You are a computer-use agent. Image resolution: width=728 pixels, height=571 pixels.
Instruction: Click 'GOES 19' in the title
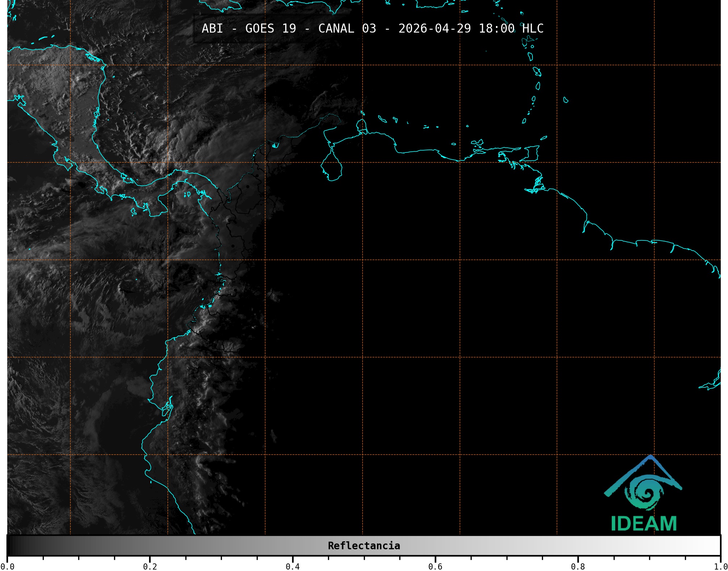coord(270,29)
